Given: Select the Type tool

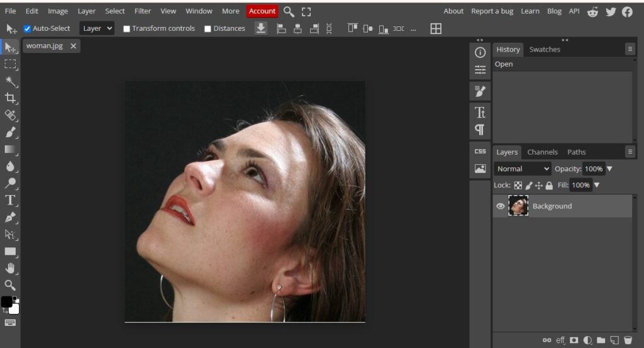Looking at the screenshot, I should [x=10, y=201].
